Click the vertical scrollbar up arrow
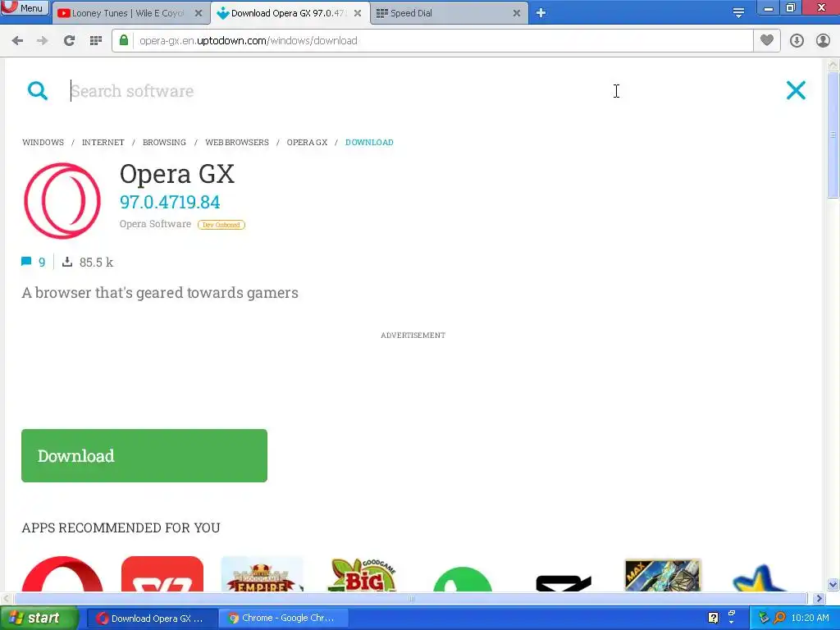Image resolution: width=840 pixels, height=630 pixels. tap(833, 65)
